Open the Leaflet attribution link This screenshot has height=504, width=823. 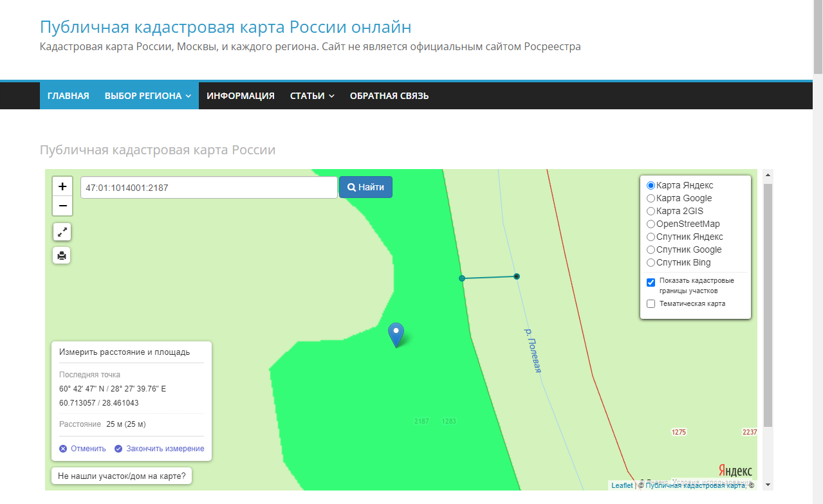pyautogui.click(x=622, y=485)
